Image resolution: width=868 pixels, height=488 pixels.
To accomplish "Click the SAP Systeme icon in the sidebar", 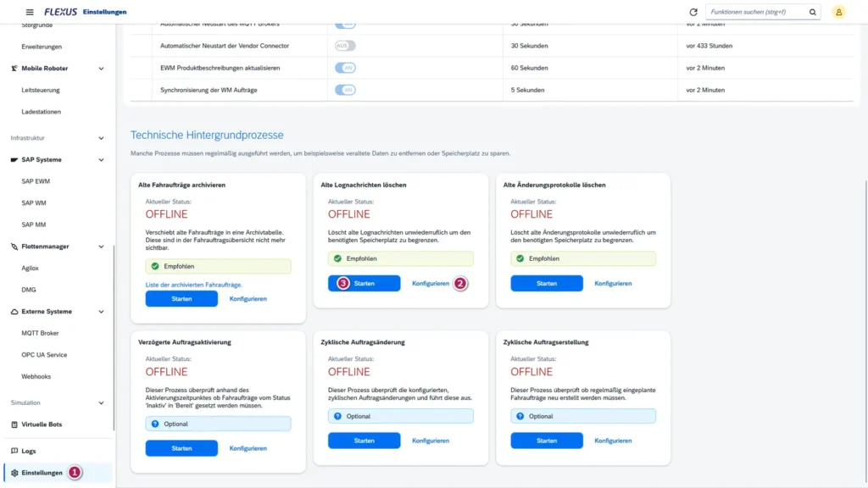I will (14, 158).
